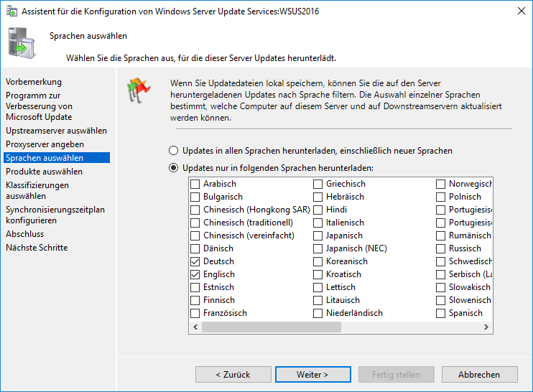Click the Weiter button
The image size is (533, 392).
312,374
